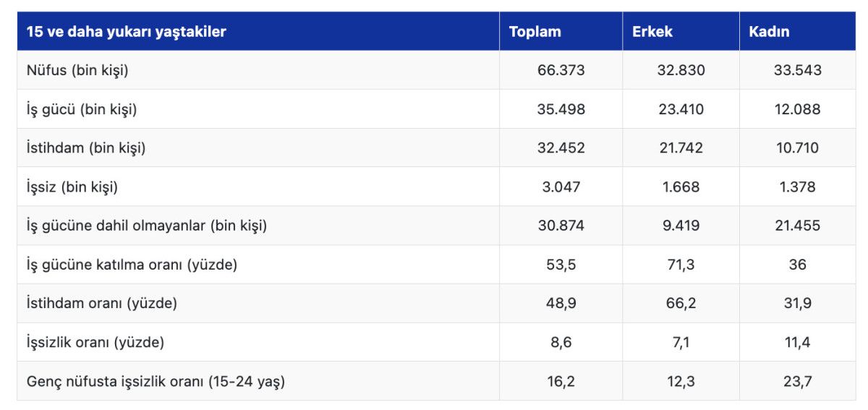Click the Toplam column header
The image size is (868, 410).
click(535, 32)
